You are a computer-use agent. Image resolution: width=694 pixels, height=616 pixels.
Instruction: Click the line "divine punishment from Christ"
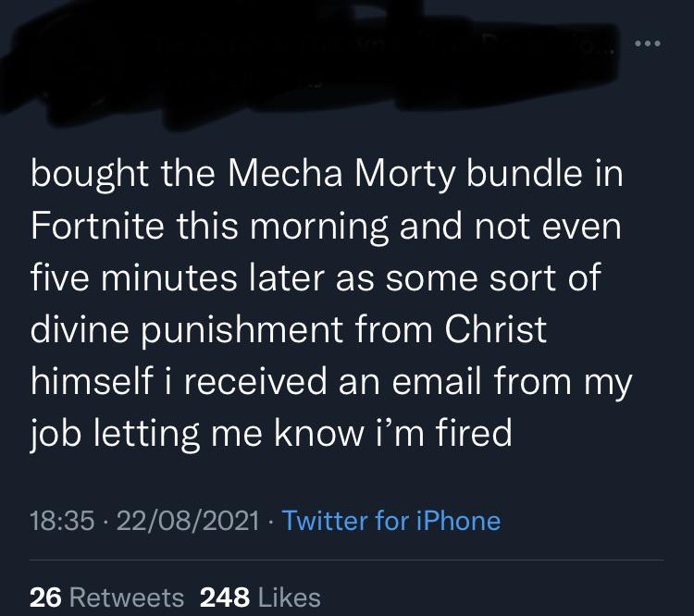pyautogui.click(x=289, y=330)
